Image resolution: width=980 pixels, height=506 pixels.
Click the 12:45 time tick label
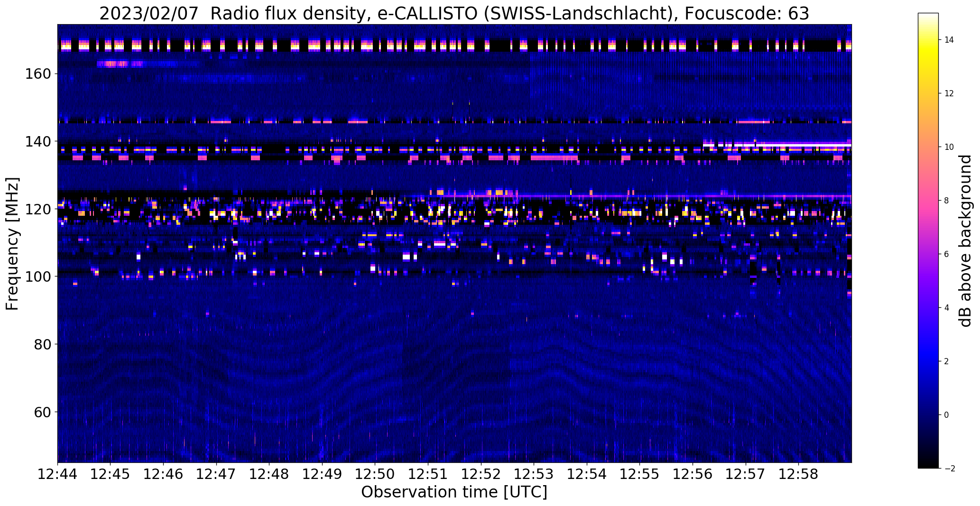click(x=111, y=474)
